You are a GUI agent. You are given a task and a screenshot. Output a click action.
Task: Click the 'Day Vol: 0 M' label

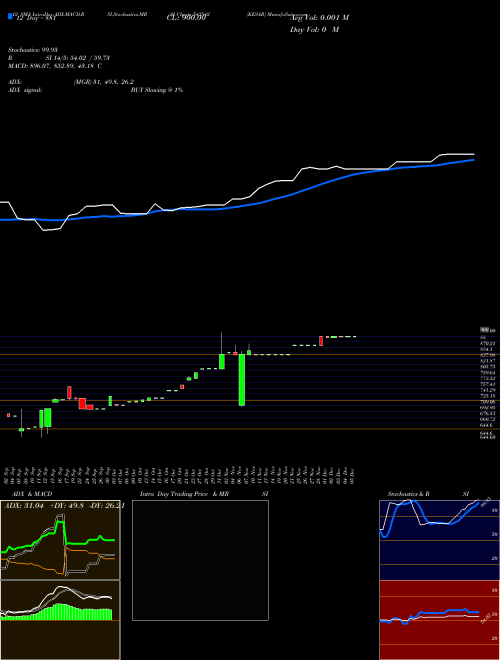pos(314,30)
